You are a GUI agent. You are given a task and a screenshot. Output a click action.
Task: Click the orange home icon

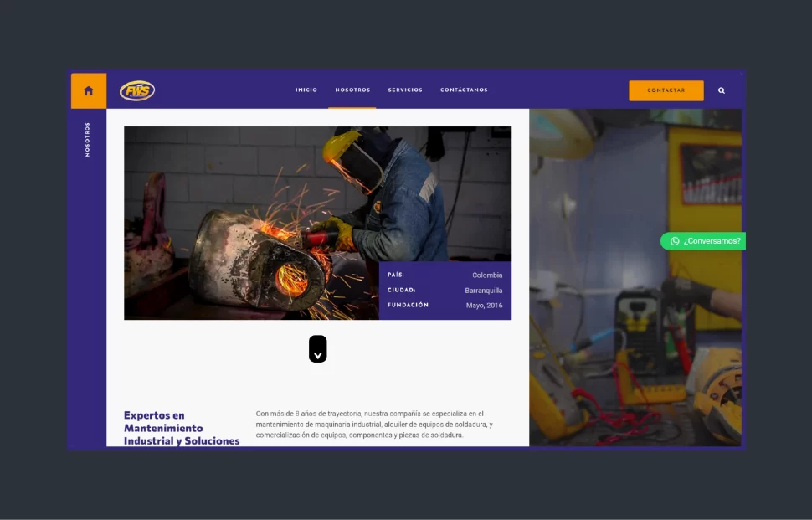89,90
